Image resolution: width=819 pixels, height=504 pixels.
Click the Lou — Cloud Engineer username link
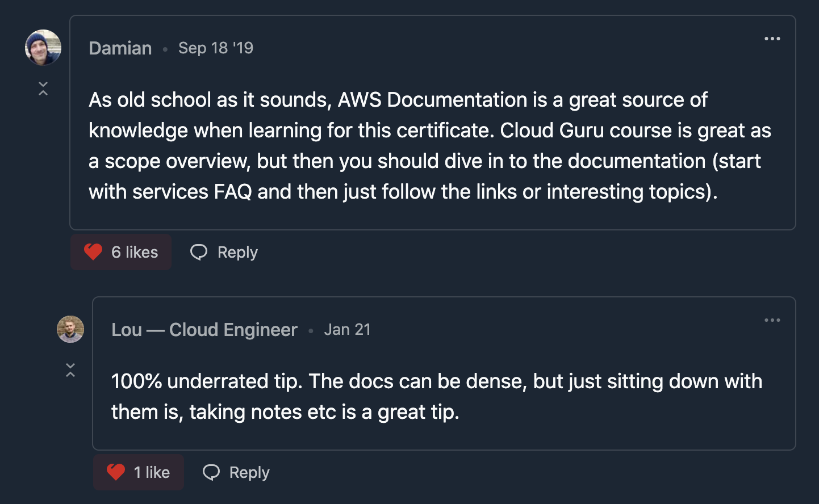point(204,330)
